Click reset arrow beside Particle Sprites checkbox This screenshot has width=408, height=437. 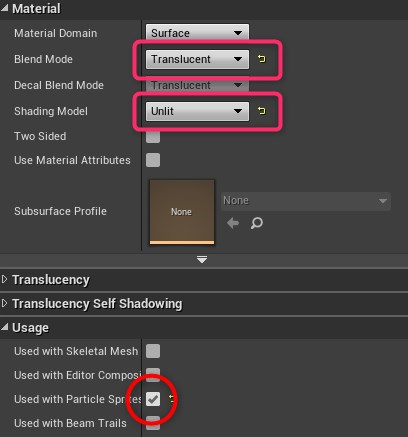point(171,398)
